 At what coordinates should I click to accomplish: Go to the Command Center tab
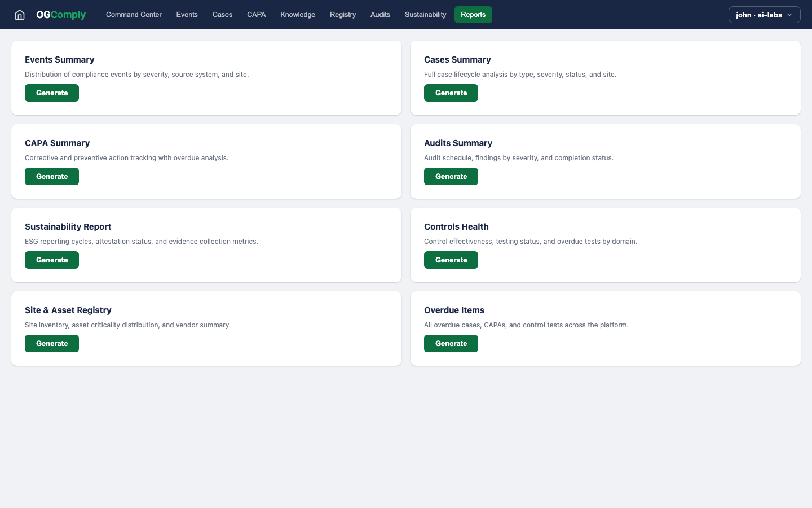[x=134, y=15]
